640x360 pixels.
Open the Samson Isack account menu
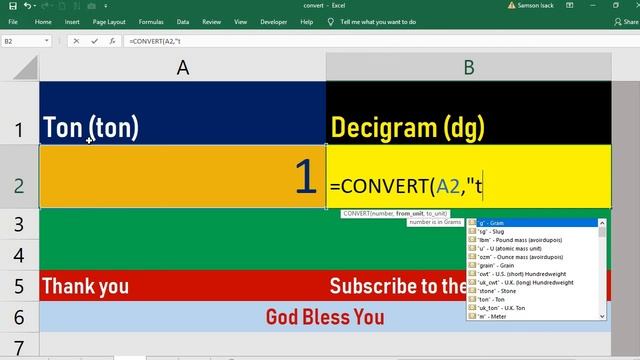pos(531,6)
